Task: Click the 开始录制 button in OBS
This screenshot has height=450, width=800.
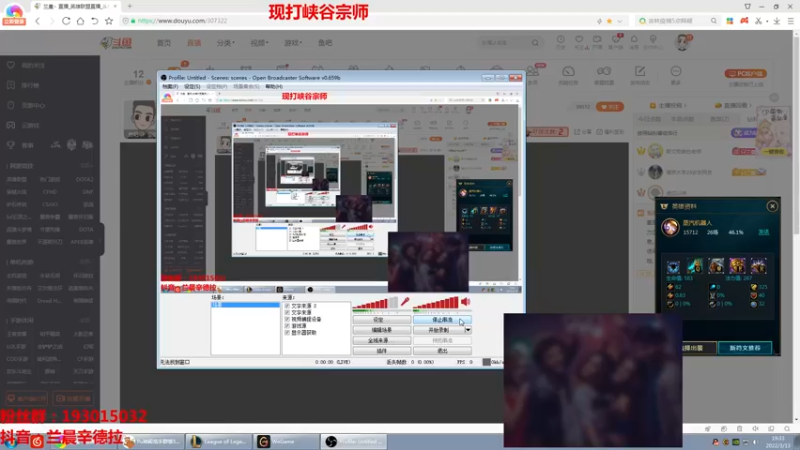Action: click(x=439, y=330)
